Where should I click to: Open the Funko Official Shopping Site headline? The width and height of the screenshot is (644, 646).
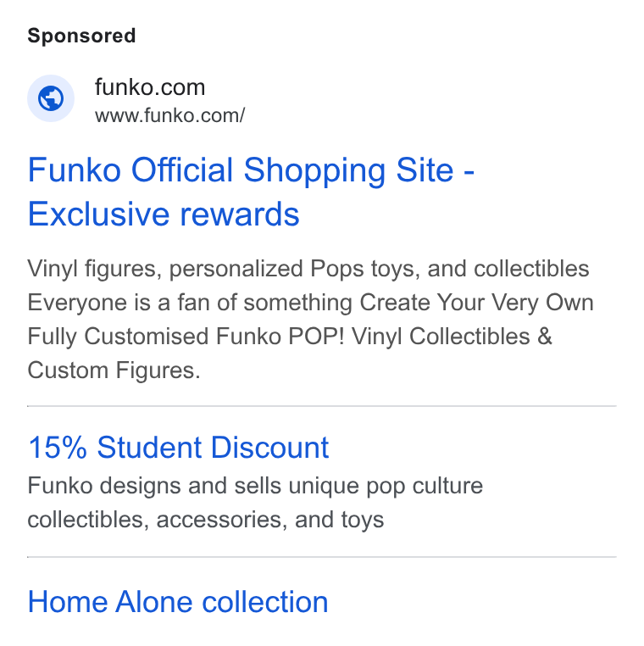(251, 170)
